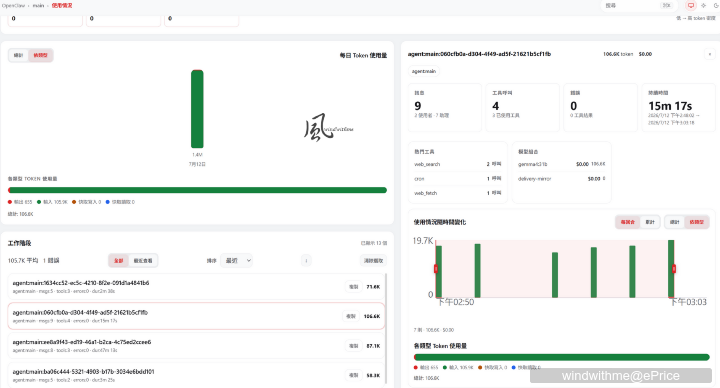Image resolution: width=720 pixels, height=388 pixels.
Task: Switch to system theme via monitor icon
Action: pyautogui.click(x=691, y=6)
